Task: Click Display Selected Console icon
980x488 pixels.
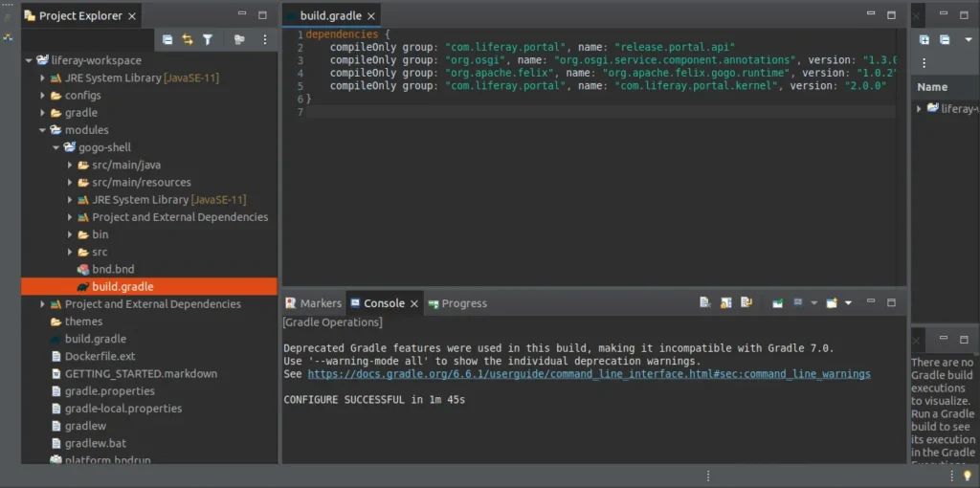Action: click(x=797, y=302)
